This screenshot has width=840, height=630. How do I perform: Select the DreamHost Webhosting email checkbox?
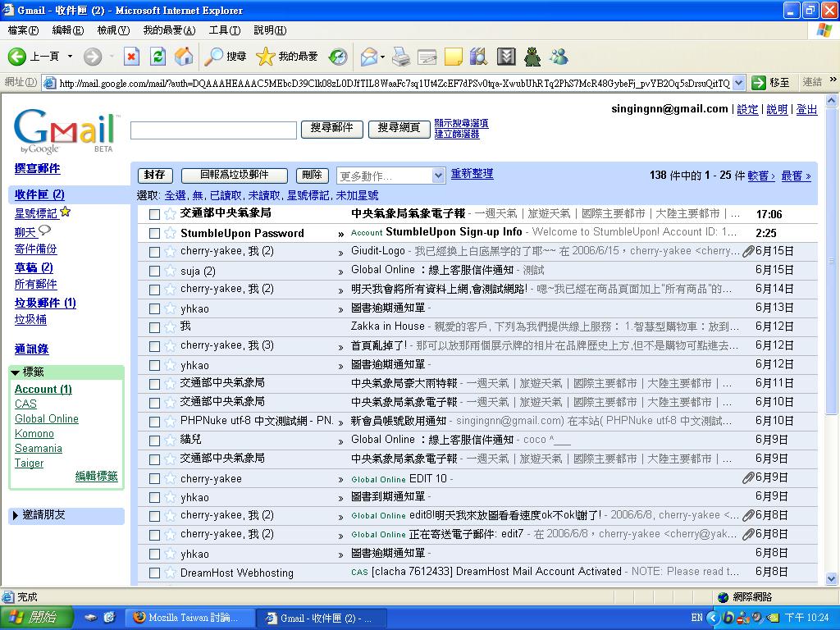tap(154, 573)
